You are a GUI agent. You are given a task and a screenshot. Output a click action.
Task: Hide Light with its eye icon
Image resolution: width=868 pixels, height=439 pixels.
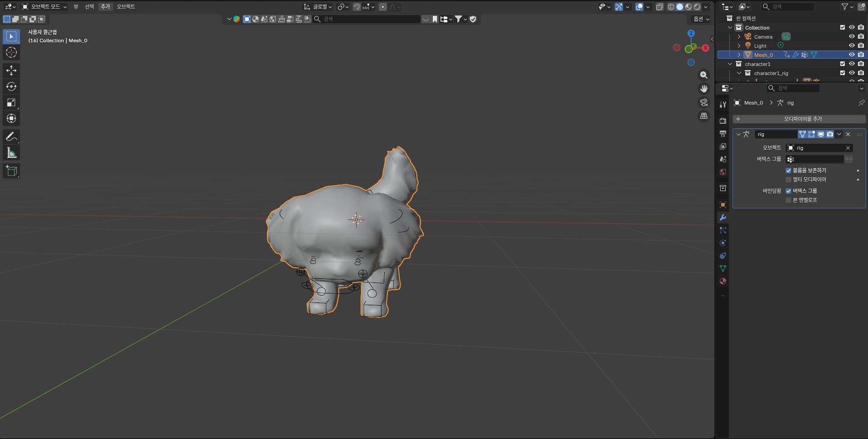click(x=852, y=45)
